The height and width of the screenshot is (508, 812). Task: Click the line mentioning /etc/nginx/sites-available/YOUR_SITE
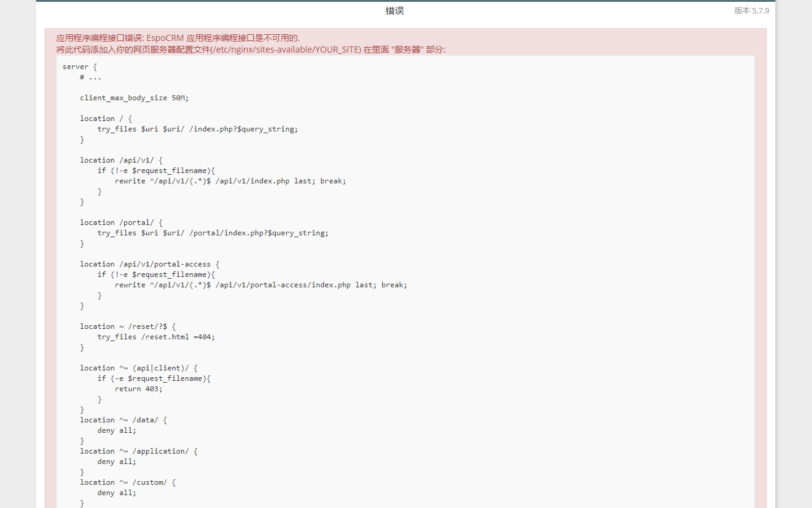tap(251, 50)
